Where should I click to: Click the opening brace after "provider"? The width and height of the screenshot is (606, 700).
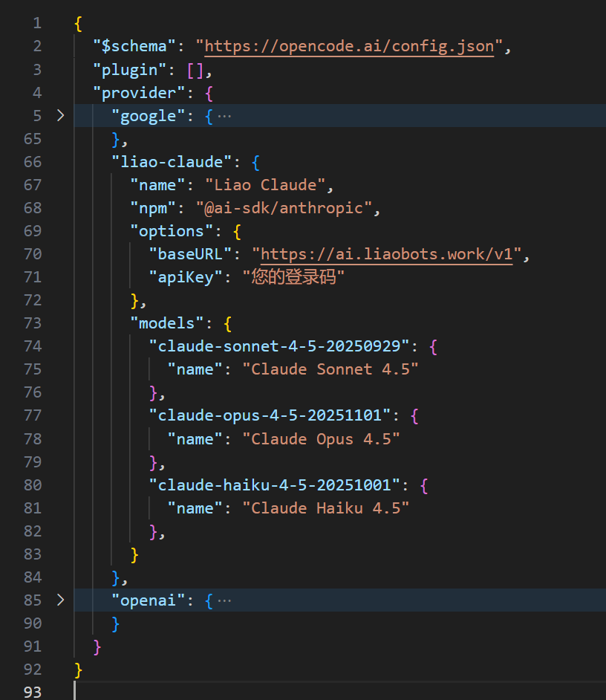[209, 94]
